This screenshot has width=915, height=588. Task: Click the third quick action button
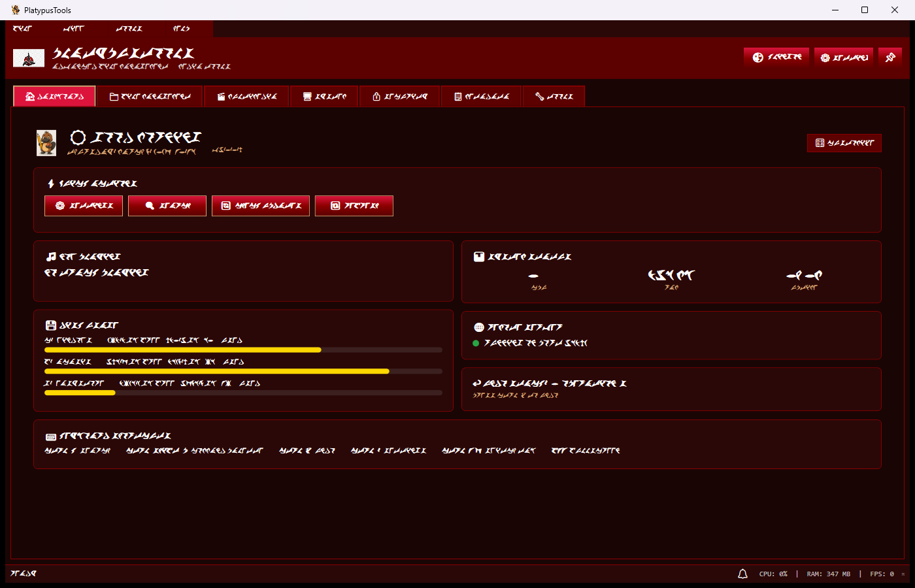click(x=261, y=206)
